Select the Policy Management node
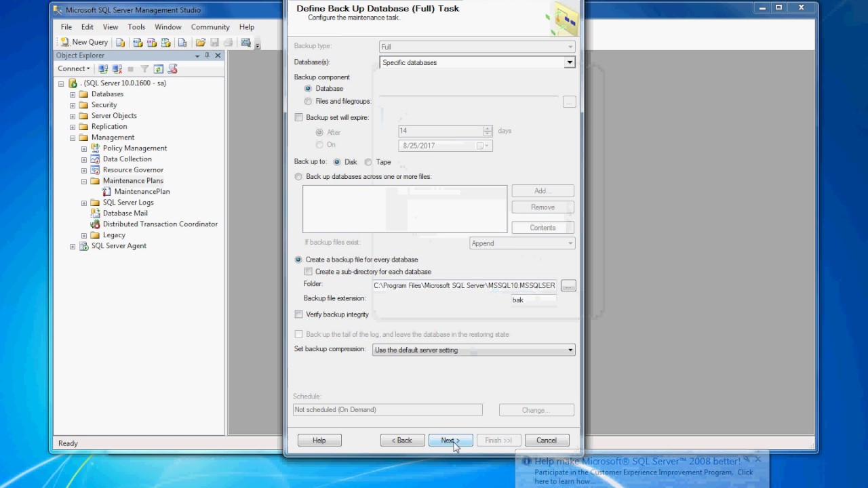Screen dimensions: 868x488 tap(134, 148)
